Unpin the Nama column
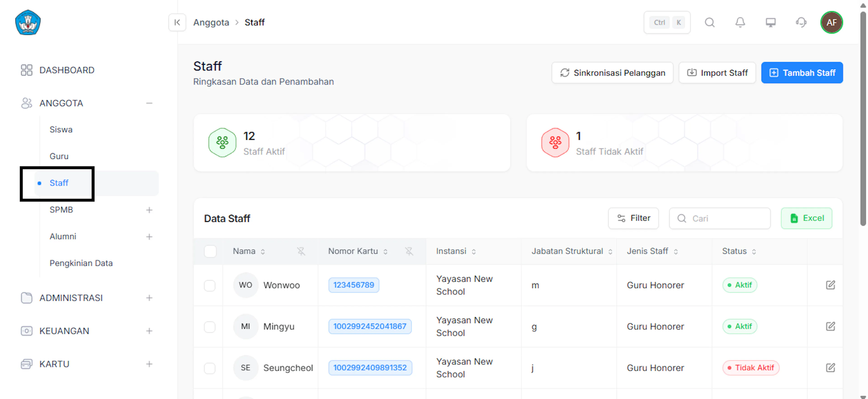The height and width of the screenshot is (399, 868). click(301, 251)
